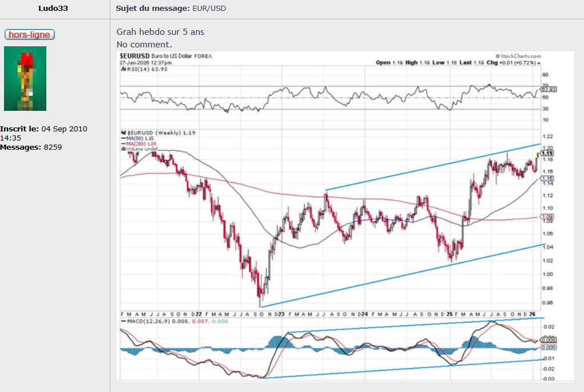This screenshot has width=584, height=392.
Task: Click the 1.15 MA50 value tag on axis
Action: (x=547, y=179)
